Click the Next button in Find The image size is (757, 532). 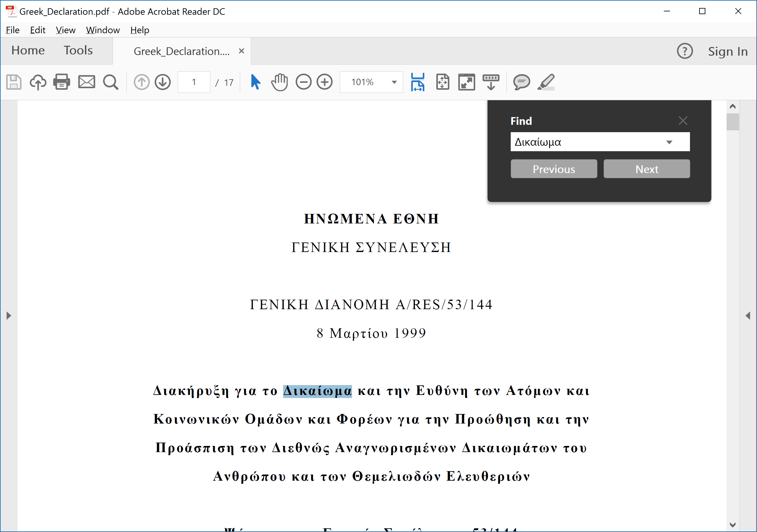[x=646, y=169]
